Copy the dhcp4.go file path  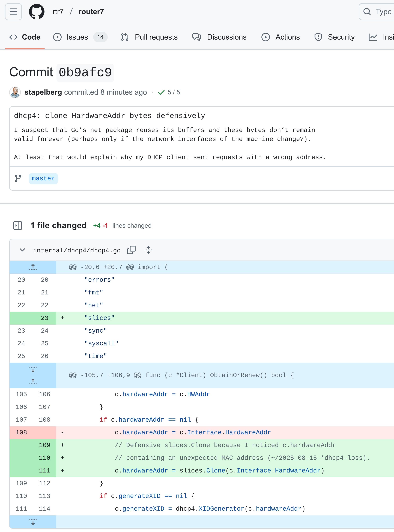[131, 250]
